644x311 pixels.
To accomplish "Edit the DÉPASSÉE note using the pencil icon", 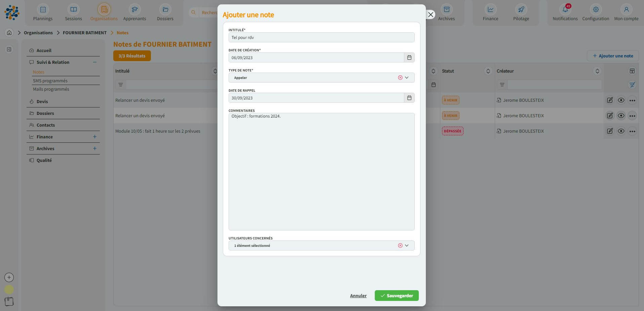I will [x=609, y=131].
